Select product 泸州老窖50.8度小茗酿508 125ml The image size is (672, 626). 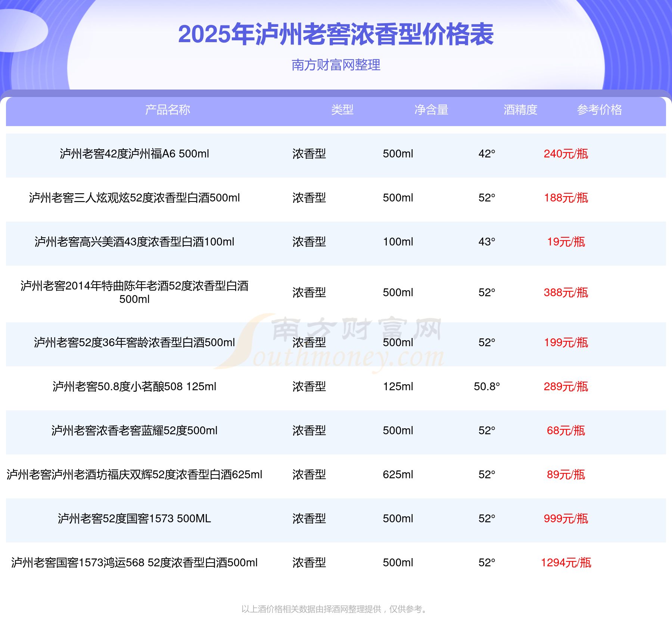coord(134,386)
